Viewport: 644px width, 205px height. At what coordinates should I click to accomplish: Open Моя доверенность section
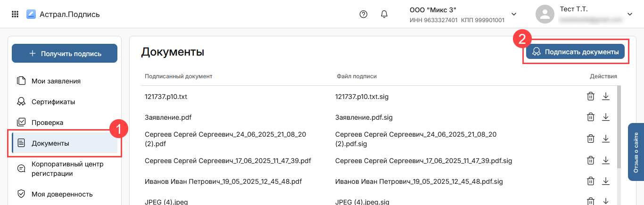(62, 194)
